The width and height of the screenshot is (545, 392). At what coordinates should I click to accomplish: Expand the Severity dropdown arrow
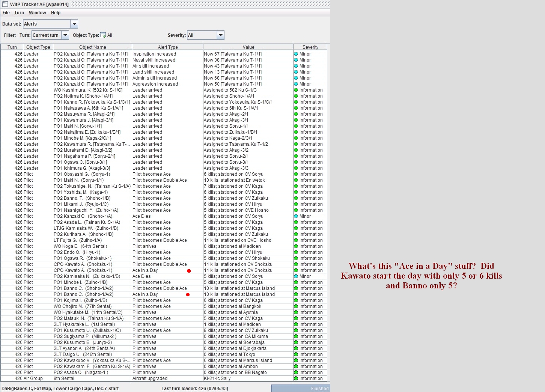tap(221, 35)
